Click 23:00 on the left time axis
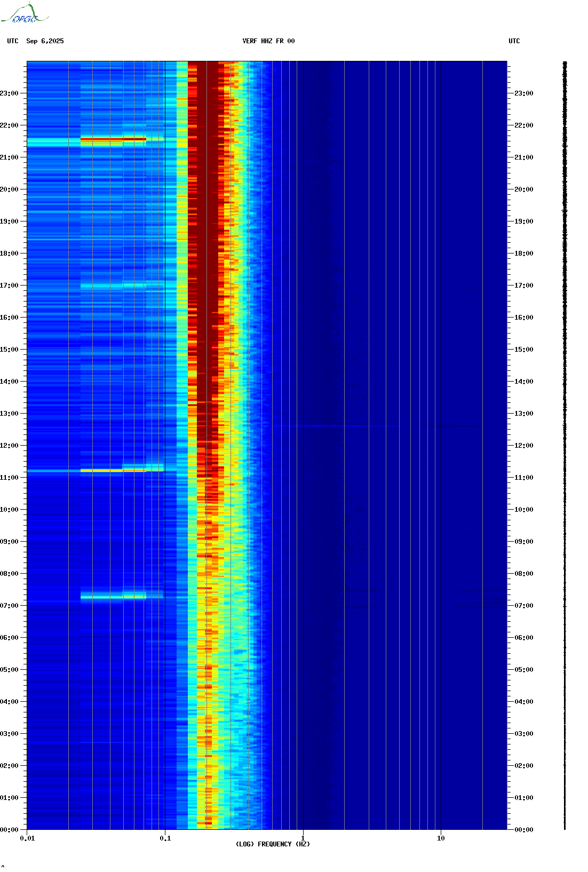 pyautogui.click(x=9, y=93)
